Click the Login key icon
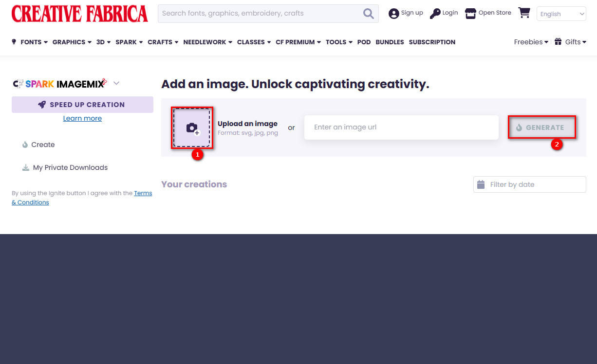The width and height of the screenshot is (597, 364). pos(435,14)
